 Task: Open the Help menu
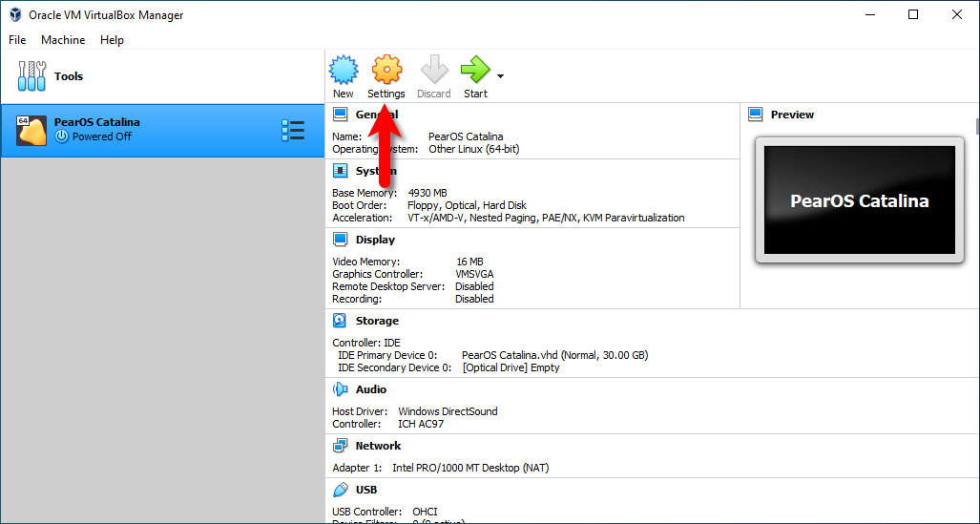click(x=112, y=40)
